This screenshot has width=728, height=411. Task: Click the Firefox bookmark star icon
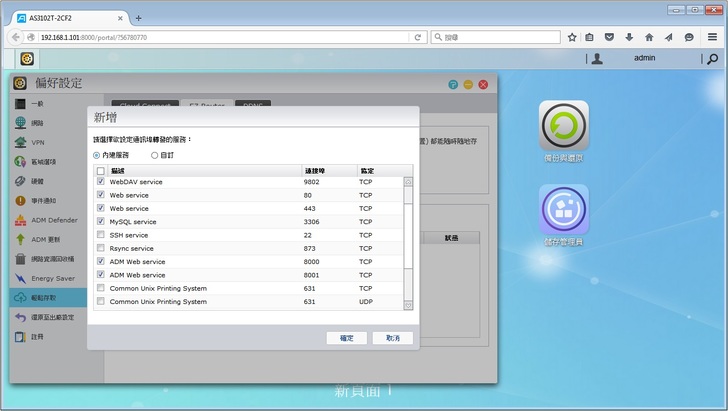pyautogui.click(x=572, y=37)
